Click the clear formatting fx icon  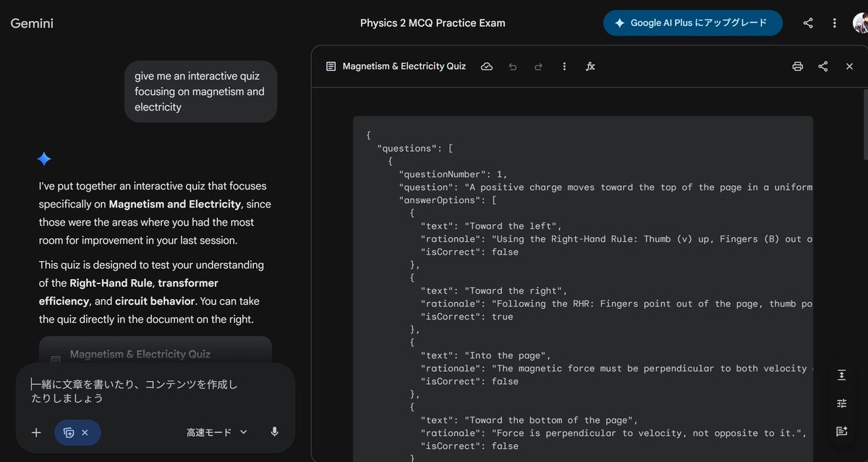pos(590,67)
